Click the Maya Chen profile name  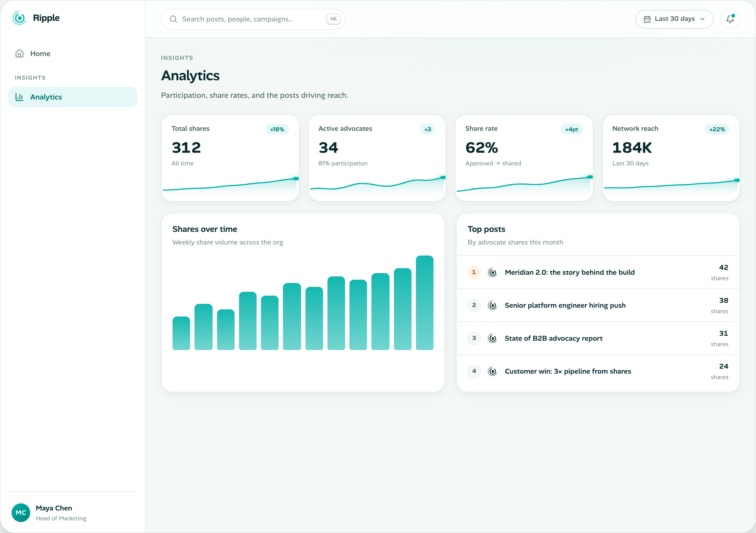tap(54, 508)
